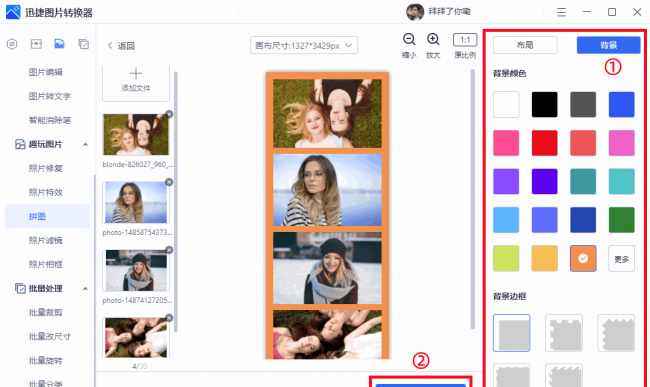Screen dimensions: 650x387
Task: Click the hexagon icon in sidebar top row
Action: [12, 44]
